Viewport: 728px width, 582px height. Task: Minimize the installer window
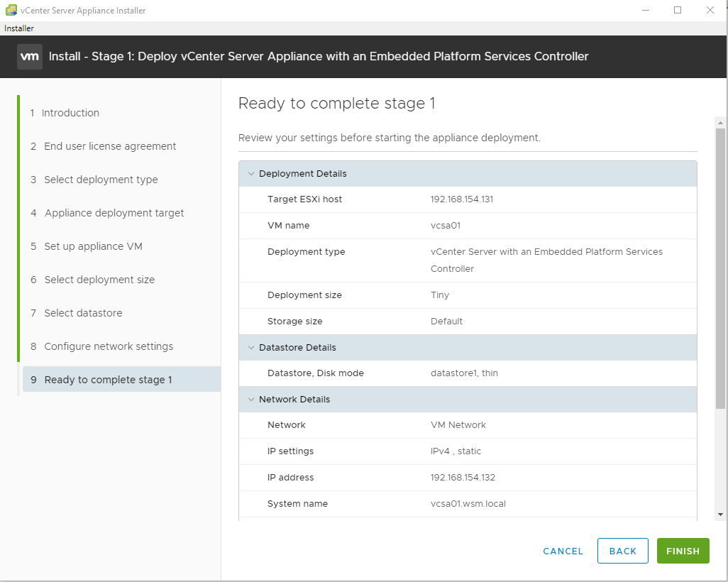[x=646, y=10]
